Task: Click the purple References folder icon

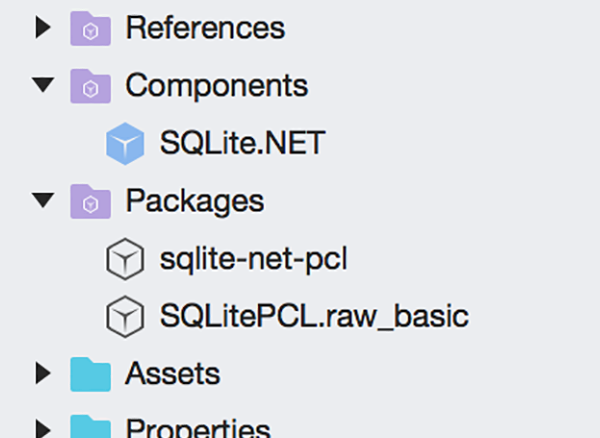Action: pyautogui.click(x=89, y=28)
